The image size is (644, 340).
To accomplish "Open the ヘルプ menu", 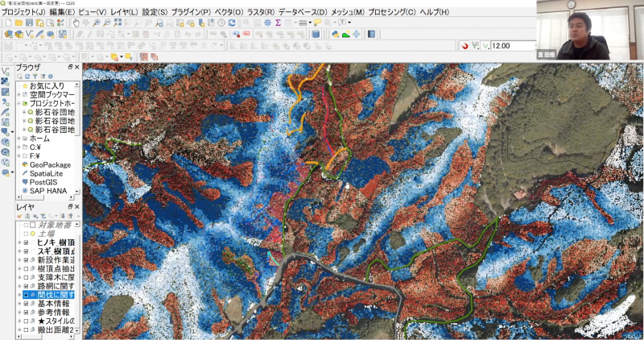I will (x=434, y=12).
